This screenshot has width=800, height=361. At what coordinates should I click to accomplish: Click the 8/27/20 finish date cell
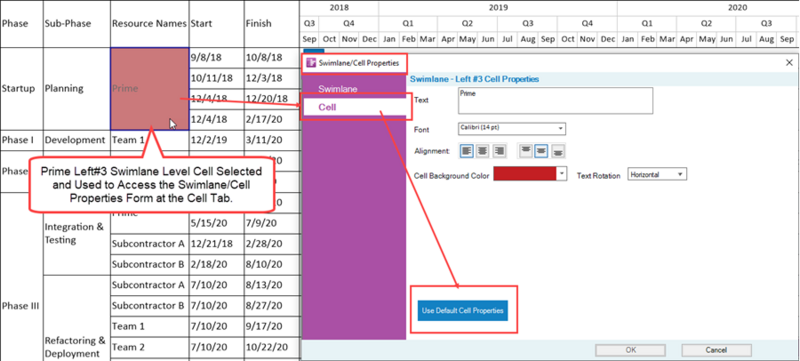point(271,306)
